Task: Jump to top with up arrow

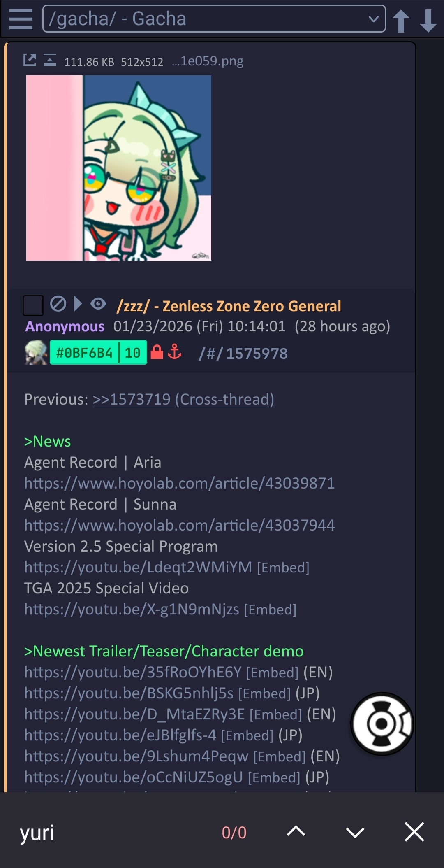Action: coord(401,20)
